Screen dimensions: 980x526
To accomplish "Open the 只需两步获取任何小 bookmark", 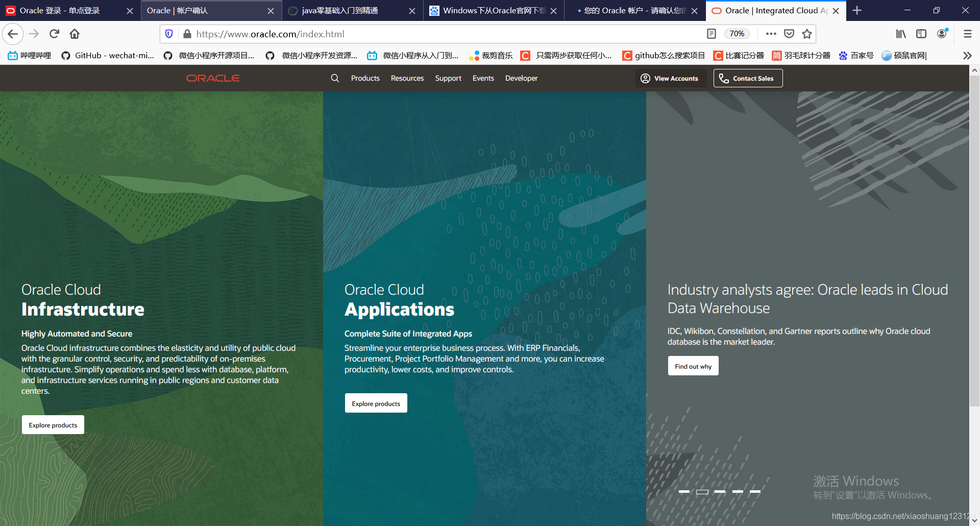I will 566,56.
